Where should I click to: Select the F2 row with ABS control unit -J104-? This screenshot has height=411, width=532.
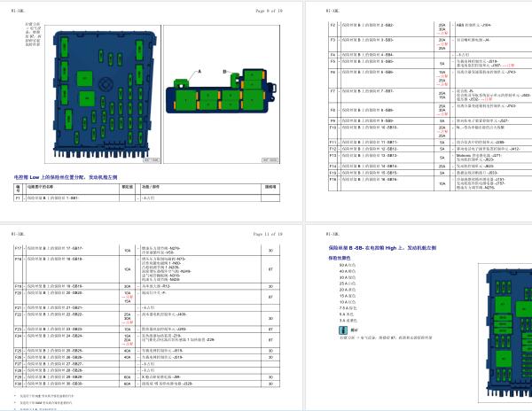(415, 28)
